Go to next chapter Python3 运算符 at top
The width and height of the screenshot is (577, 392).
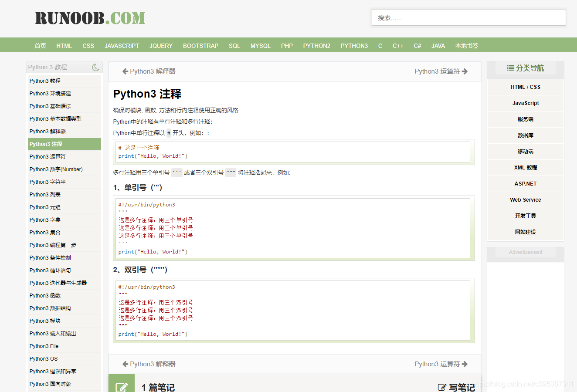point(441,71)
